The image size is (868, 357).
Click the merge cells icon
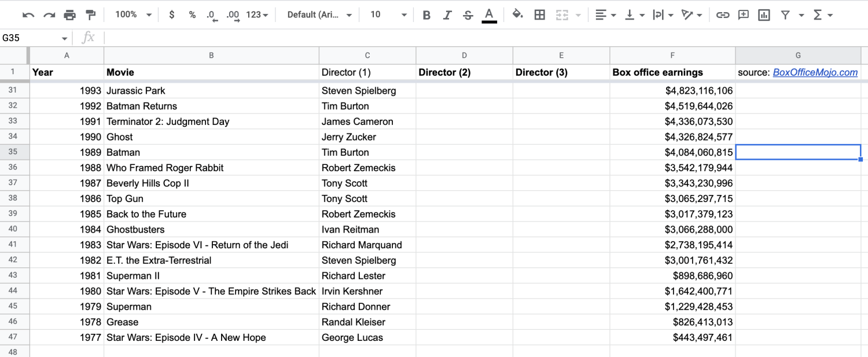[x=562, y=15]
